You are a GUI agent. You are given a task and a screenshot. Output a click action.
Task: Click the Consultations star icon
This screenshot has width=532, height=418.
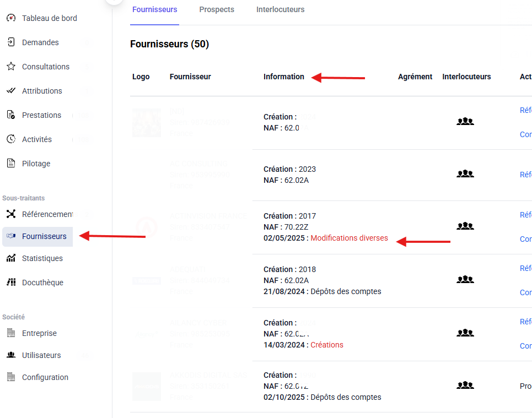pyautogui.click(x=11, y=67)
